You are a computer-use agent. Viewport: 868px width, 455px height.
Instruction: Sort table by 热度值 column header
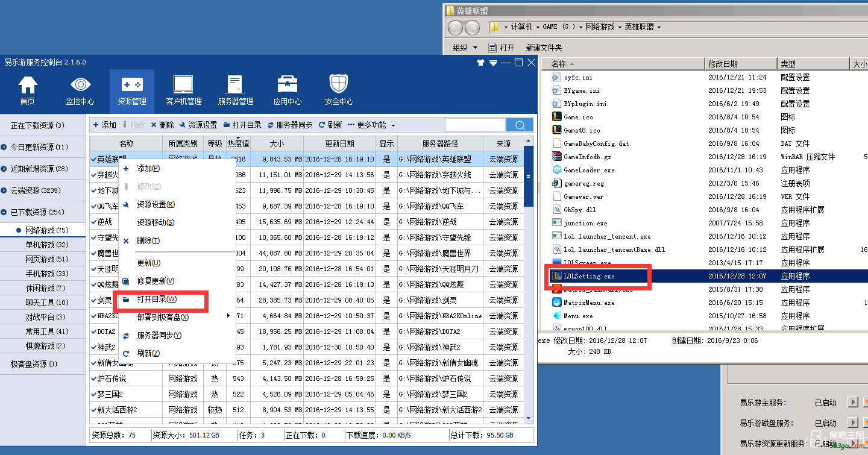pyautogui.click(x=238, y=143)
